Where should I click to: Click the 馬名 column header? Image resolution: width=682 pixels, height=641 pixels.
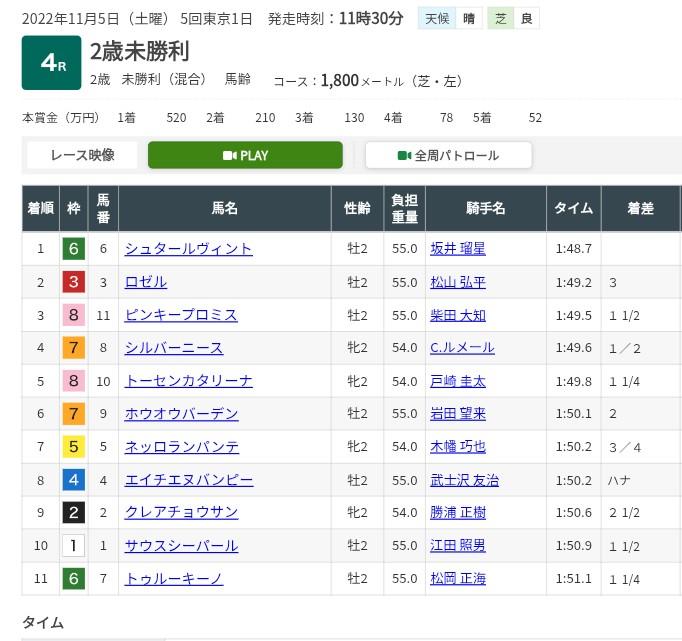(x=224, y=208)
